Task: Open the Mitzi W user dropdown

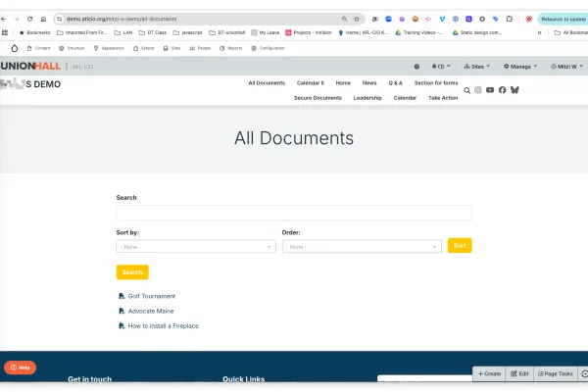Action: pyautogui.click(x=566, y=67)
